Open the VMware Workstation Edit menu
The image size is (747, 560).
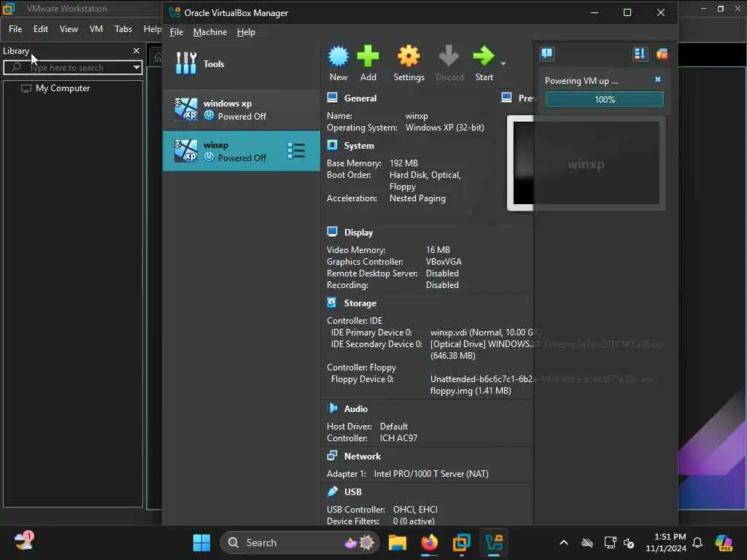pyautogui.click(x=41, y=29)
